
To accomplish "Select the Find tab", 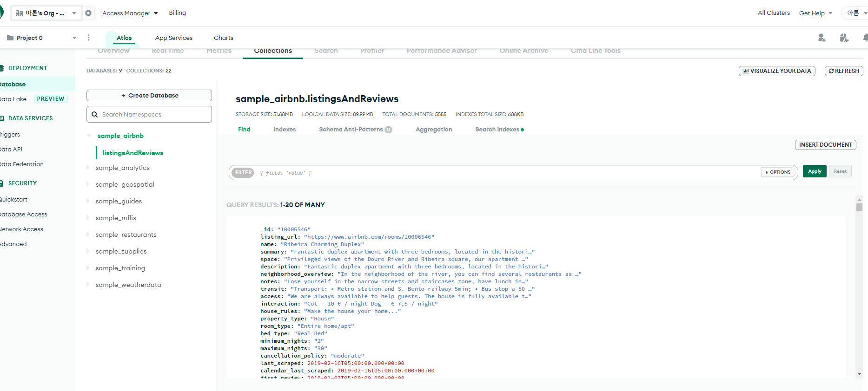I will [244, 130].
